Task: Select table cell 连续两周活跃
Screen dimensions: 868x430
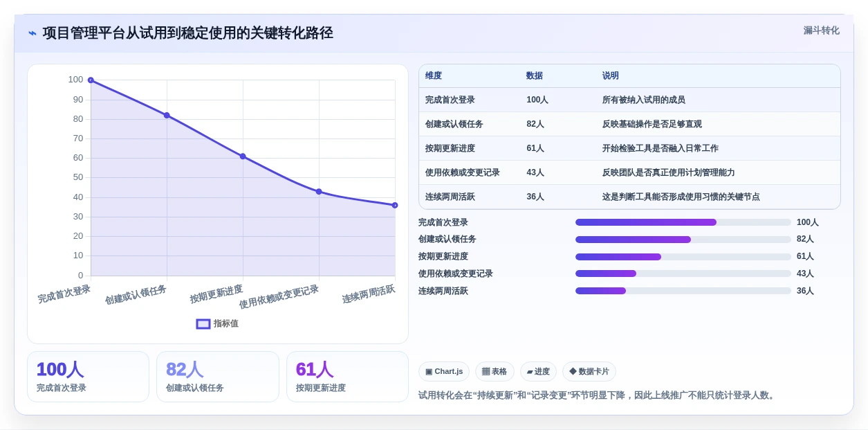Action: (x=450, y=197)
